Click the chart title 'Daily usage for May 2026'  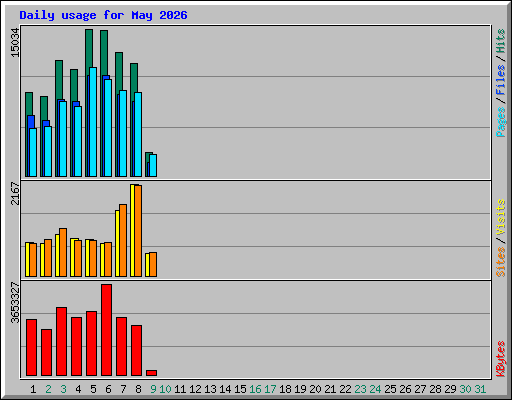coord(103,15)
